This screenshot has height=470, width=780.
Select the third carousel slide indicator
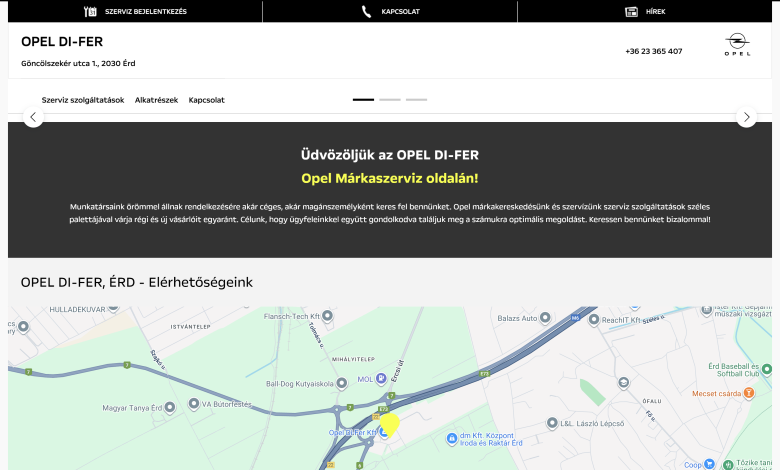416,100
